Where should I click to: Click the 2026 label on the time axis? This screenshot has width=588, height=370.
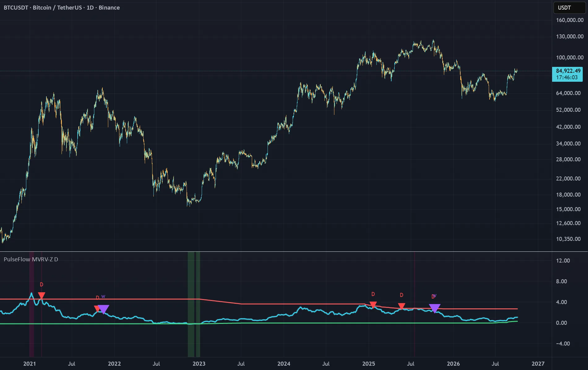coord(453,364)
